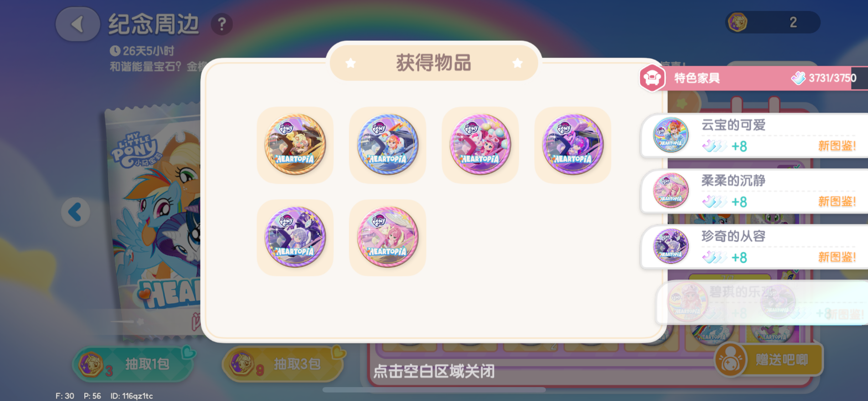Viewport: 868px width, 401px height.
Task: Open the 珍奇的从容 notification card
Action: click(x=754, y=247)
